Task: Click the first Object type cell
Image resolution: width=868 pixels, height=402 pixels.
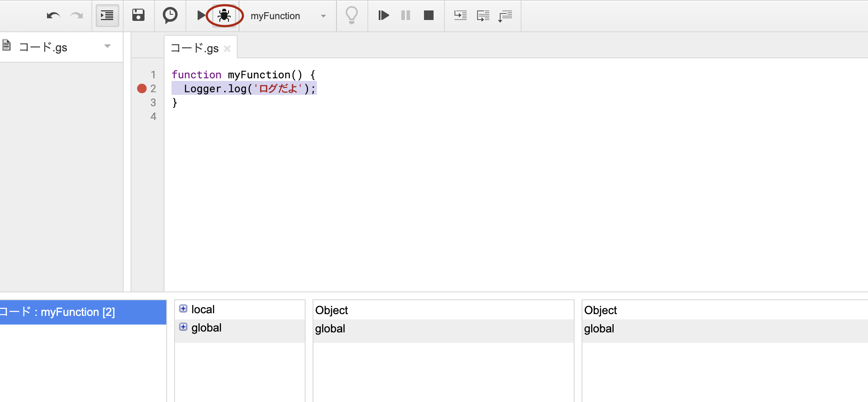Action: click(x=443, y=310)
